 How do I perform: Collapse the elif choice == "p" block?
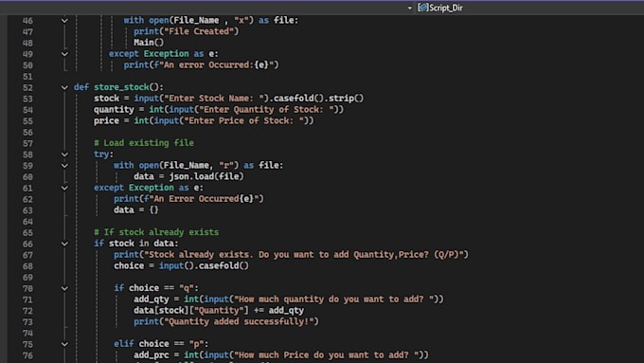(64, 344)
